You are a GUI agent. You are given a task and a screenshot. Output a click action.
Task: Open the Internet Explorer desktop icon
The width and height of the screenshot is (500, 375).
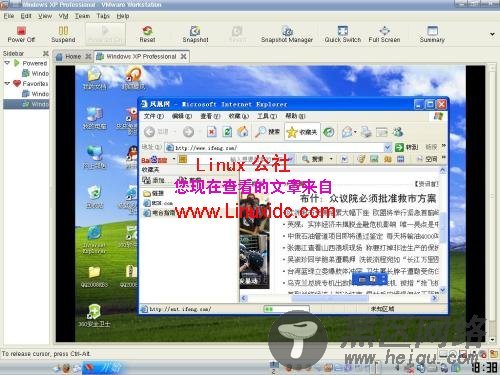(x=94, y=239)
